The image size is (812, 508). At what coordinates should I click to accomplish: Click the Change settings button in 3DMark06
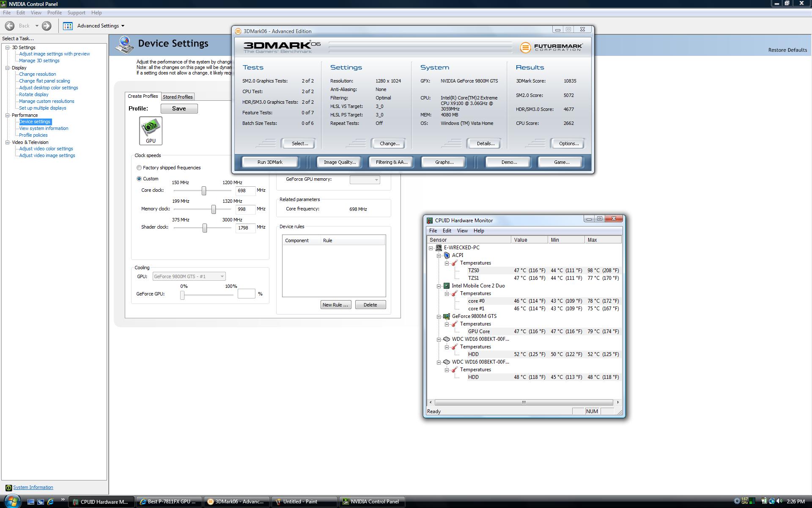389,144
